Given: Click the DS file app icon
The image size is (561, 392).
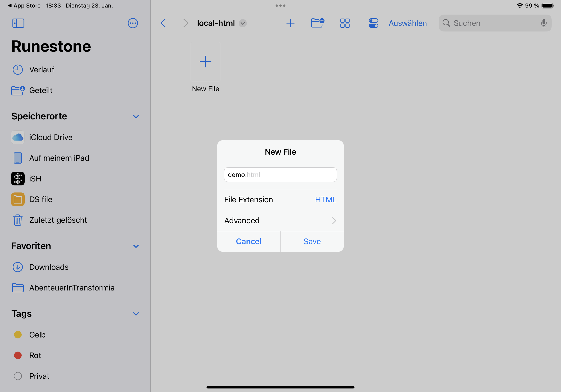Looking at the screenshot, I should [17, 199].
